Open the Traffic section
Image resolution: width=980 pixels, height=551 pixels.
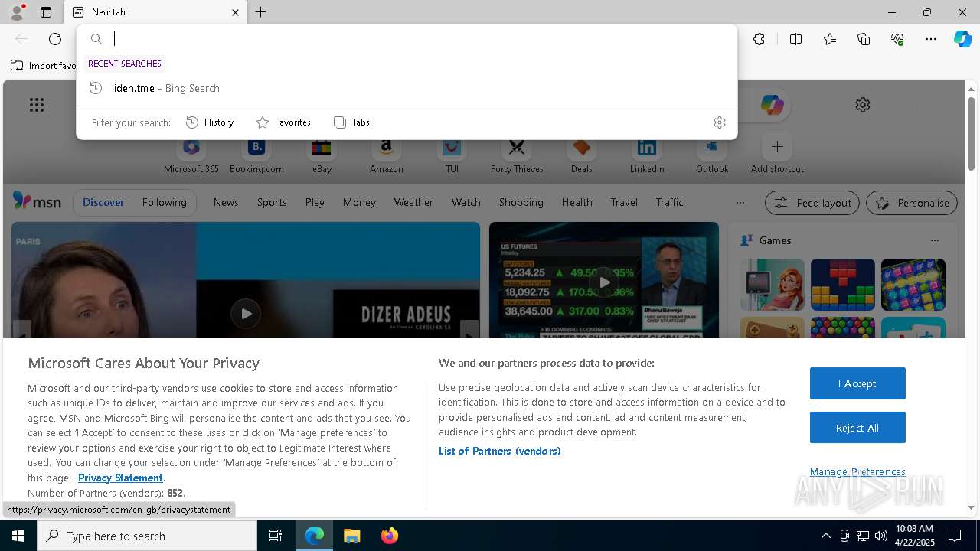coord(669,202)
